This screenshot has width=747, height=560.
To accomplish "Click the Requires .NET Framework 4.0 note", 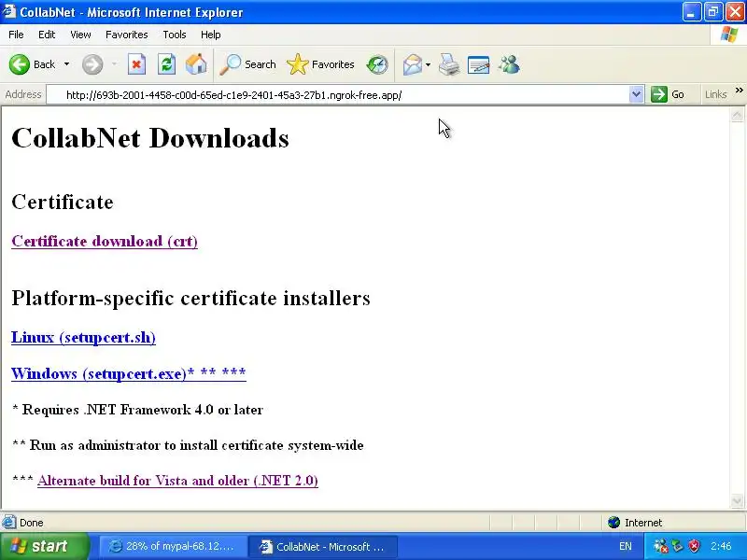I will pyautogui.click(x=137, y=410).
